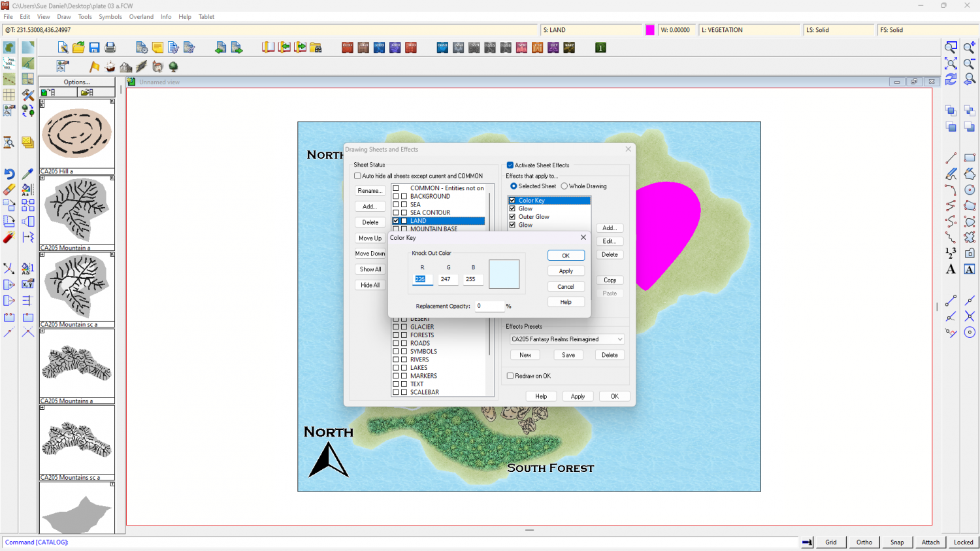Open the Overland menu
This screenshot has width=980, height=551.
[141, 17]
